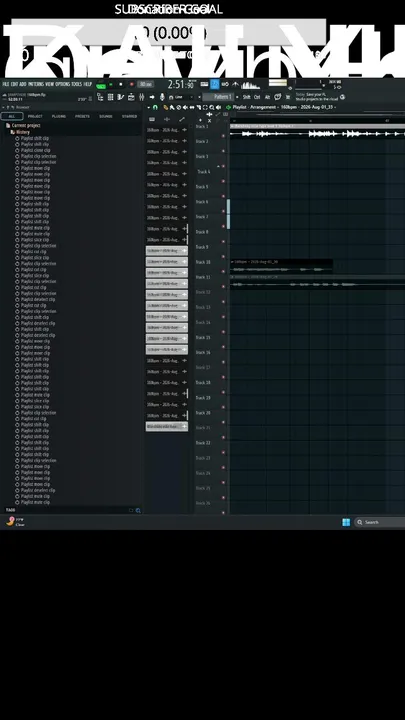This screenshot has width=405, height=720.
Task: Click the Ctrl modifier button
Action: (257, 97)
